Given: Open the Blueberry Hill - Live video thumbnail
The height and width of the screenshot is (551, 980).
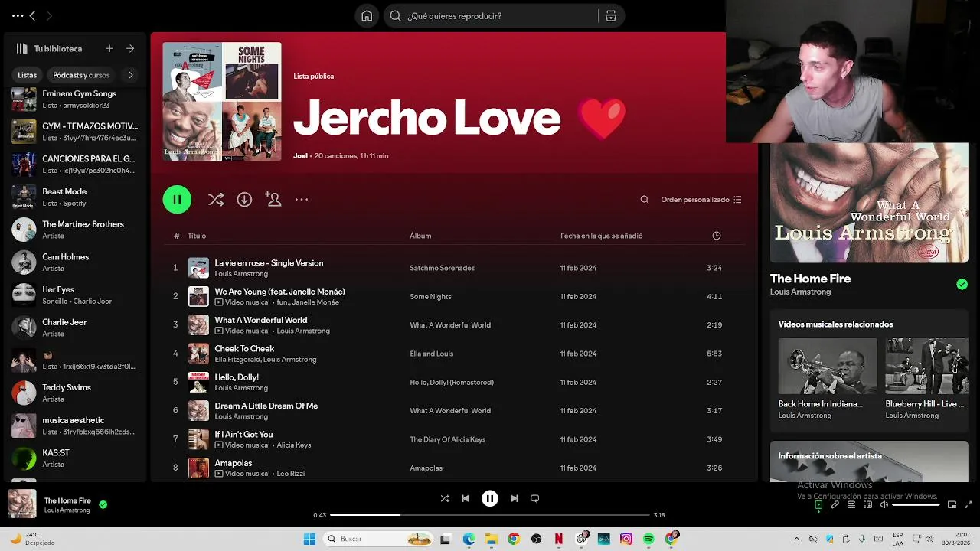Looking at the screenshot, I should coord(926,367).
